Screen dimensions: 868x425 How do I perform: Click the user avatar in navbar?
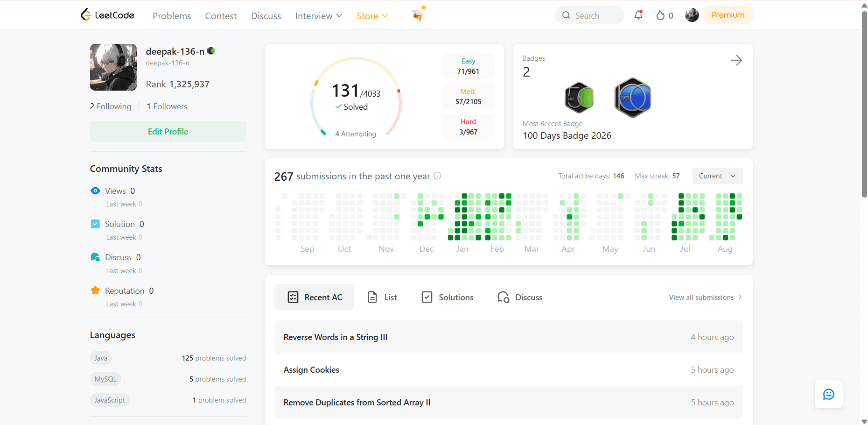tap(692, 15)
